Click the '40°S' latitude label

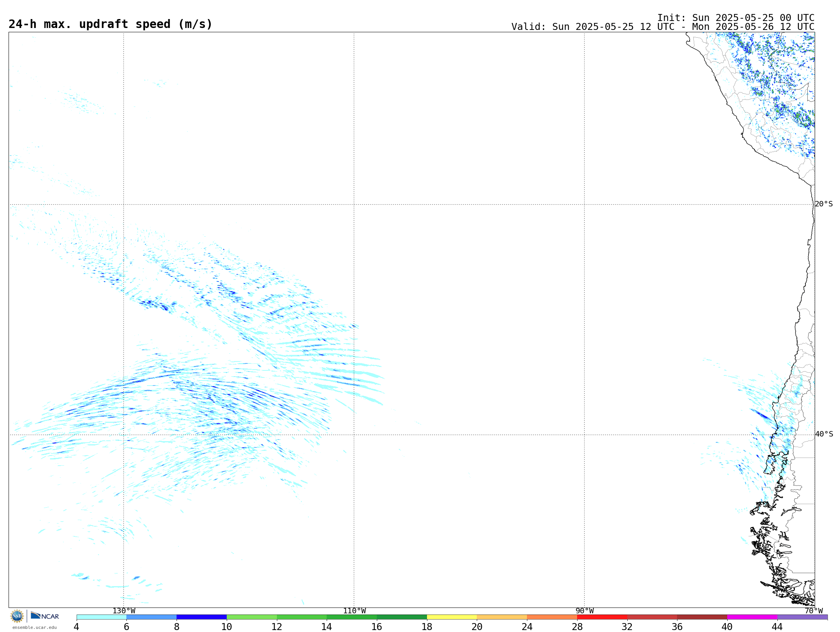tap(824, 434)
